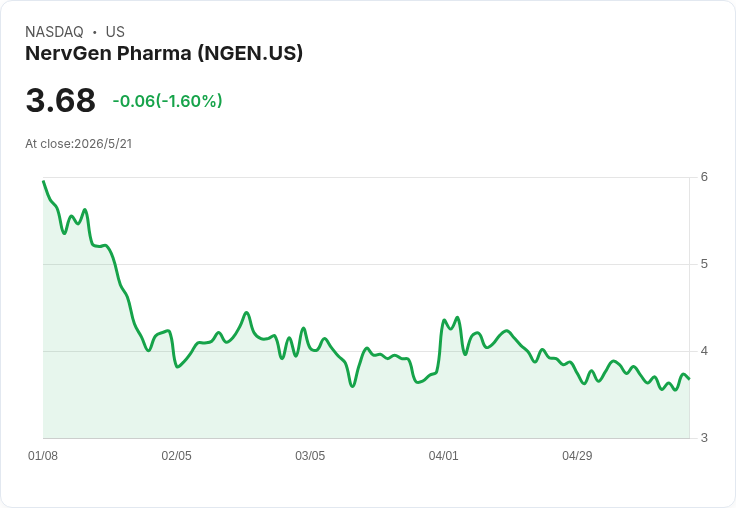Viewport: 736px width, 508px height.
Task: Click the price line's final point at right edge
Action: pyautogui.click(x=689, y=379)
